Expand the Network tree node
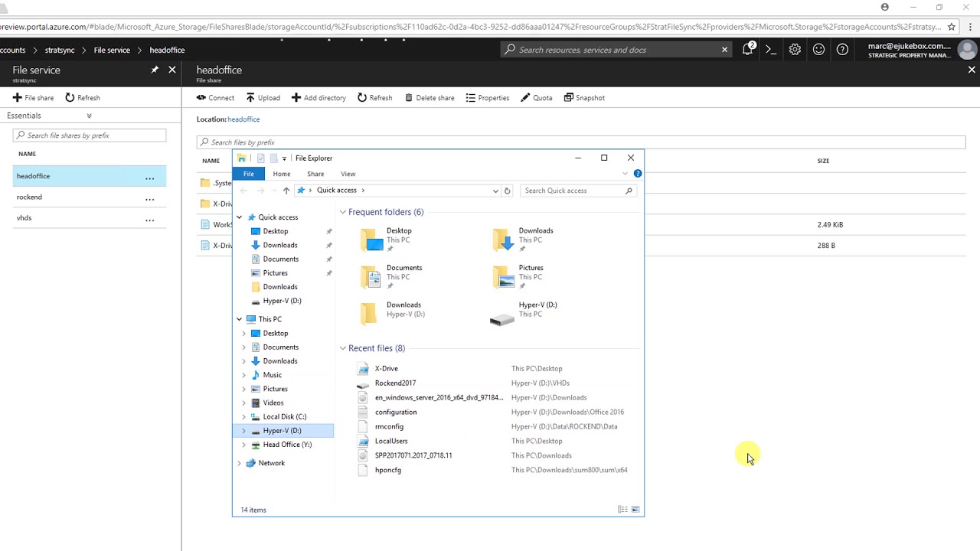The image size is (980, 551). tap(239, 463)
